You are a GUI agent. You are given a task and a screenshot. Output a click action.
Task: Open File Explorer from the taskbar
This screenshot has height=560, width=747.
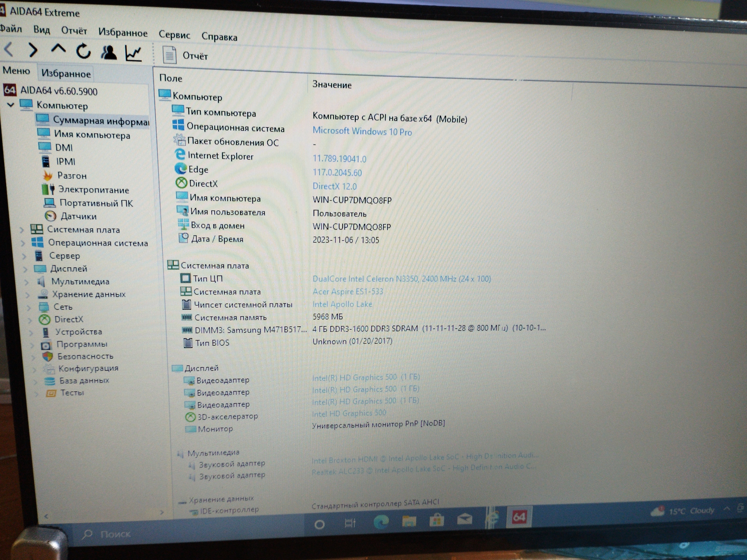409,520
